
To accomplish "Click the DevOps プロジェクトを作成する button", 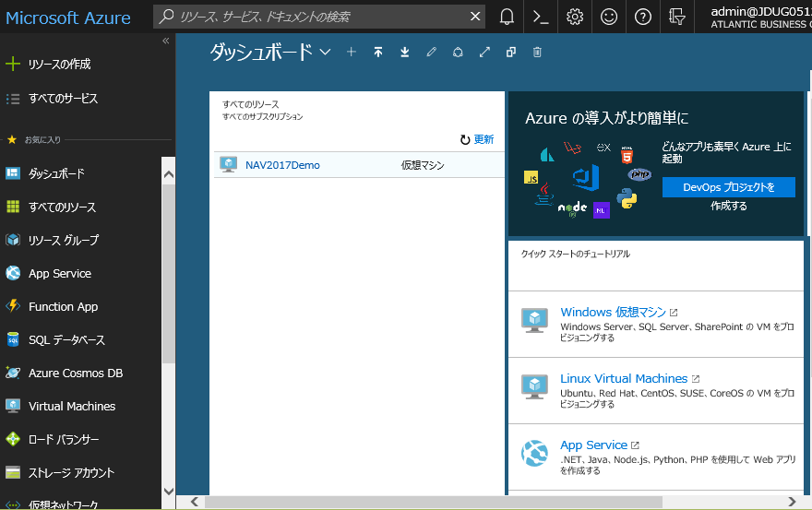I will coord(729,187).
